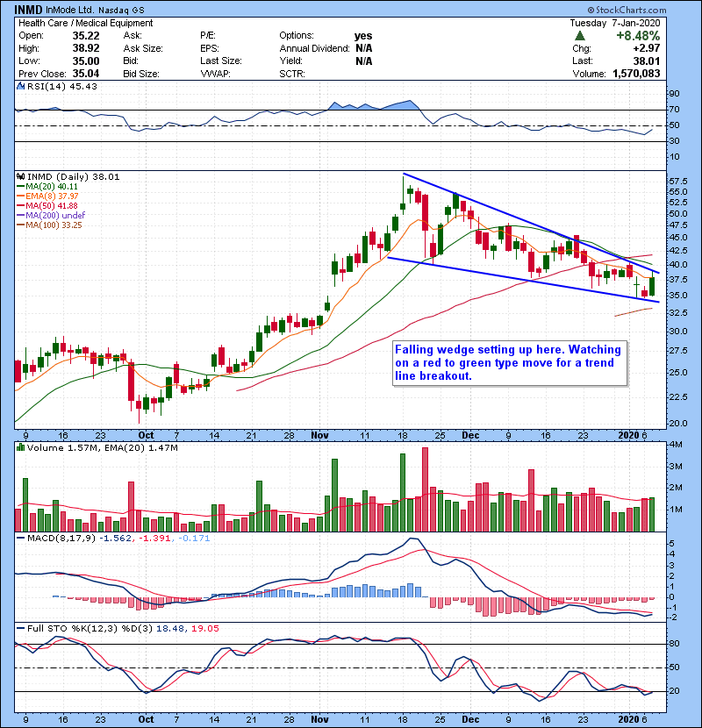Click the Dec label under the price chart
The height and width of the screenshot is (728, 702).
470,436
